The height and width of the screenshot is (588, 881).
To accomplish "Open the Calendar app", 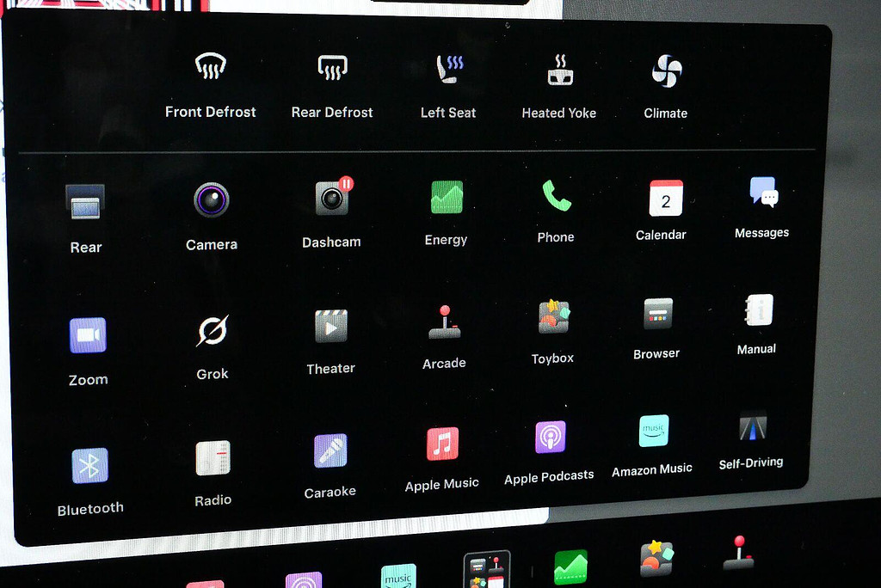I will (x=662, y=211).
